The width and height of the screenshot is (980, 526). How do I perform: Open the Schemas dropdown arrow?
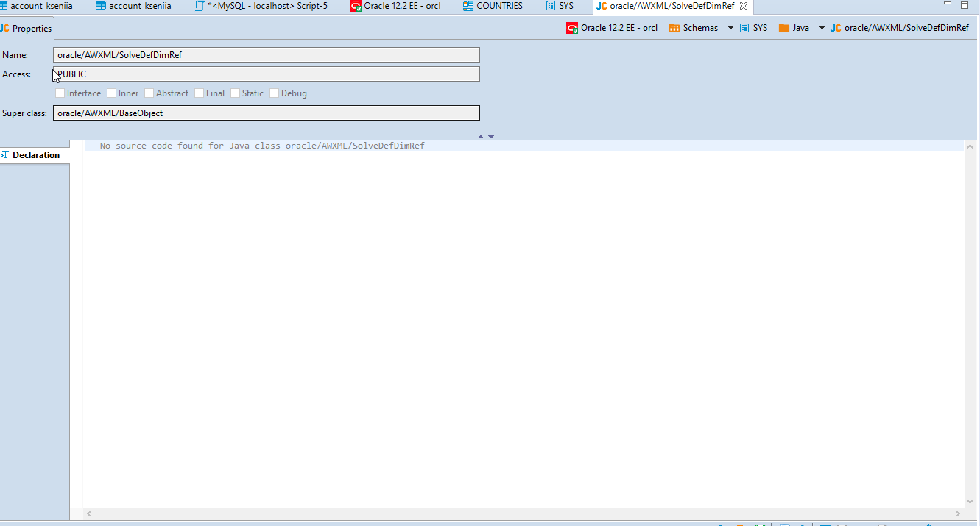[729, 28]
